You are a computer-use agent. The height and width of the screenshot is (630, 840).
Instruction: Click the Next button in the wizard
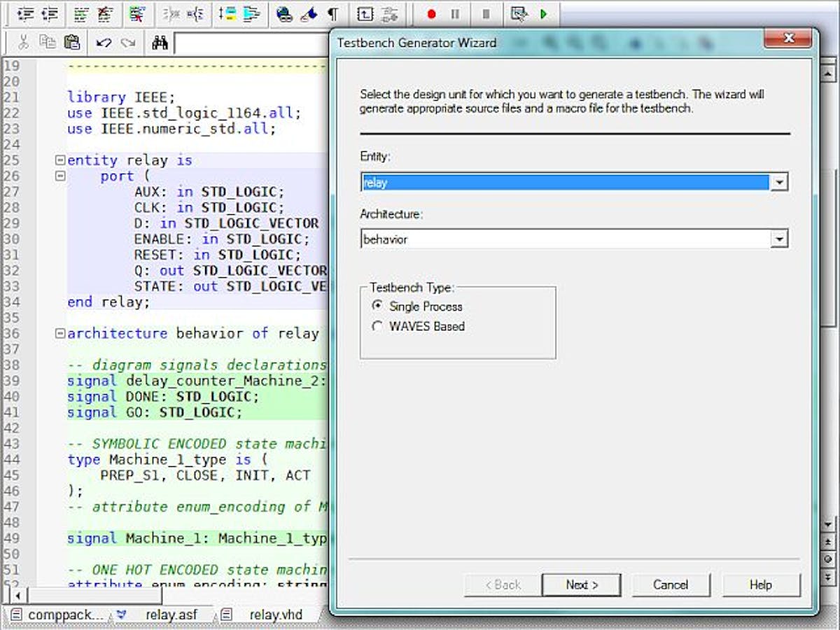(581, 584)
